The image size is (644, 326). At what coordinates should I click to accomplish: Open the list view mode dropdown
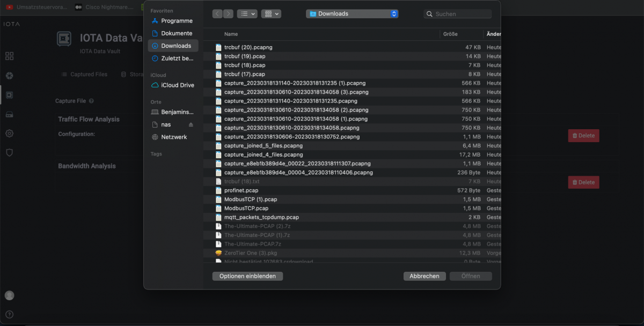247,14
